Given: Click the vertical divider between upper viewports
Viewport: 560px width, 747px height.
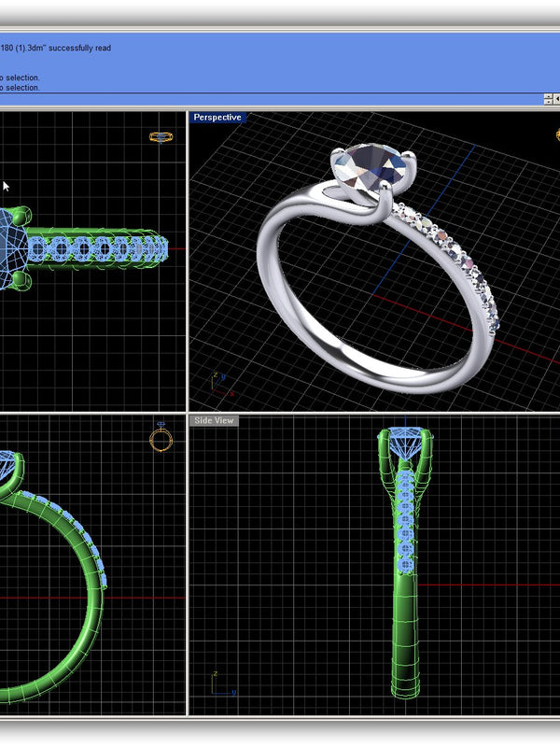Looking at the screenshot, I should [188, 261].
